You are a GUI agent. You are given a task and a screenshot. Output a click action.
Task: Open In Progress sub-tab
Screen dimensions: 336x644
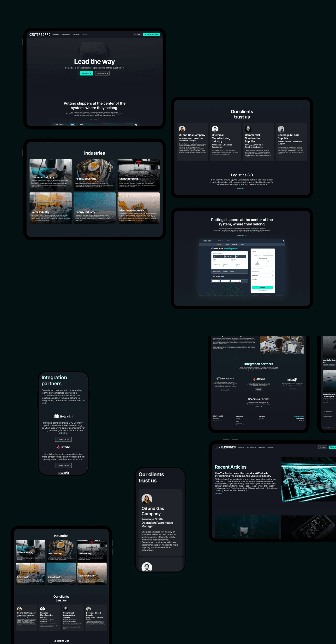pyautogui.click(x=227, y=244)
